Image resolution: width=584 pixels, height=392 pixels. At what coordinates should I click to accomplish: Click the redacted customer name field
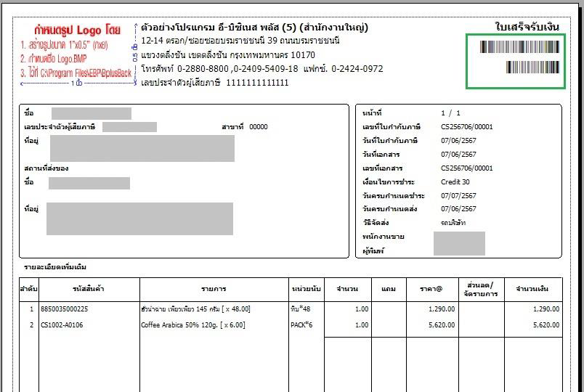click(x=91, y=113)
